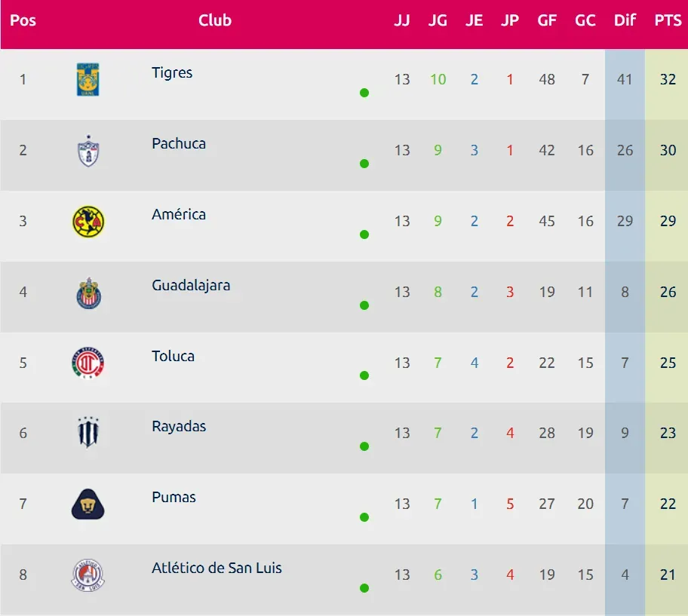
Task: Open the Tigres team name link
Action: [x=172, y=73]
